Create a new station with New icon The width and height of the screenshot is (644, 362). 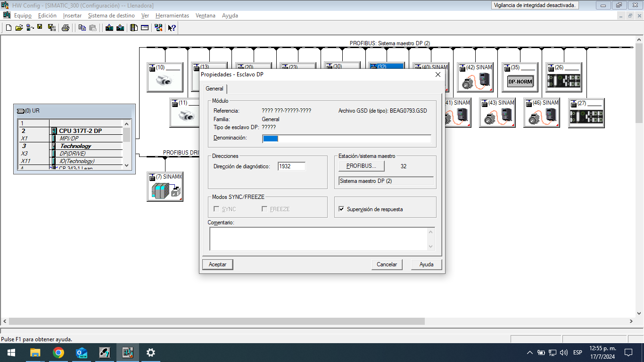pyautogui.click(x=8, y=28)
